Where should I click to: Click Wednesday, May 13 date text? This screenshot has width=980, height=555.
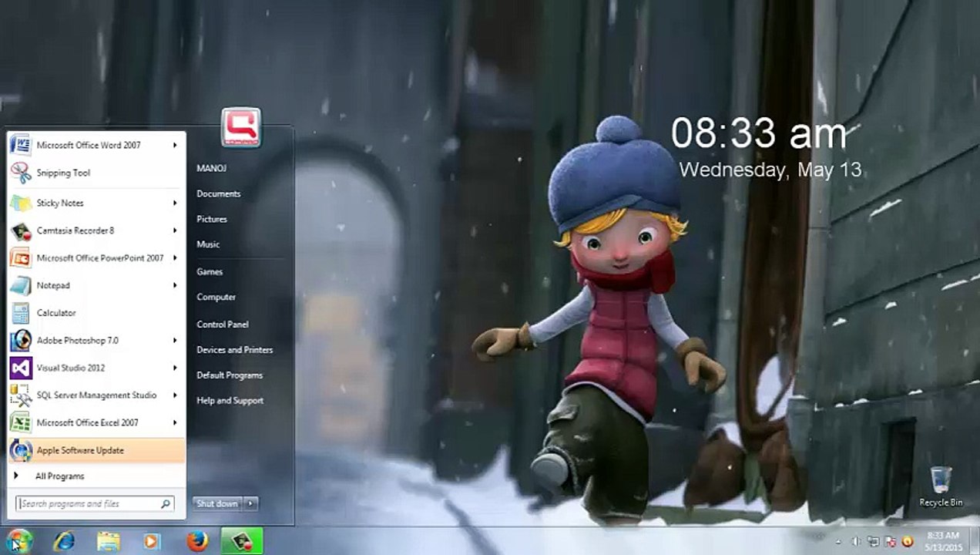coord(770,170)
